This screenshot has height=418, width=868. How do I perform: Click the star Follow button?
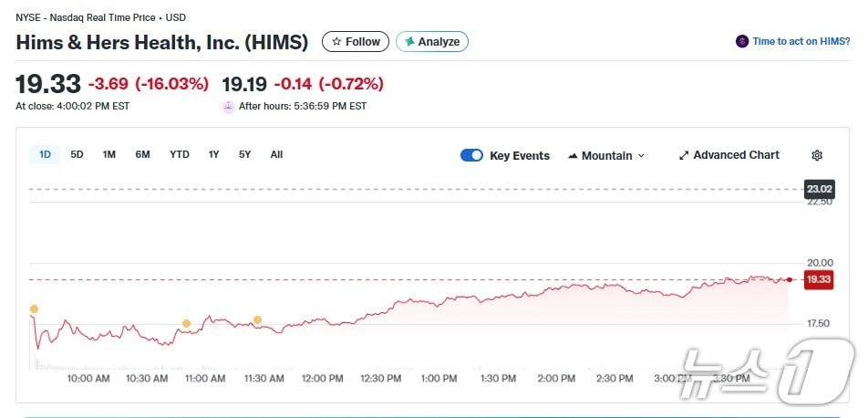pos(356,42)
